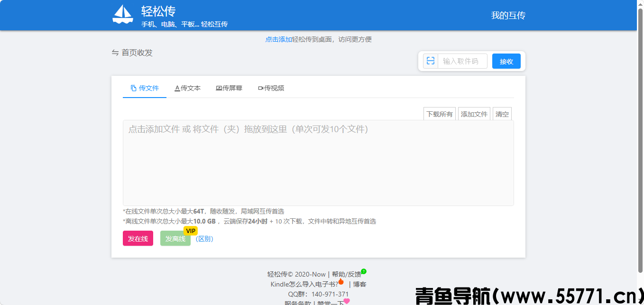Open the Kindle怎么导入电子书? link

pyautogui.click(x=304, y=284)
